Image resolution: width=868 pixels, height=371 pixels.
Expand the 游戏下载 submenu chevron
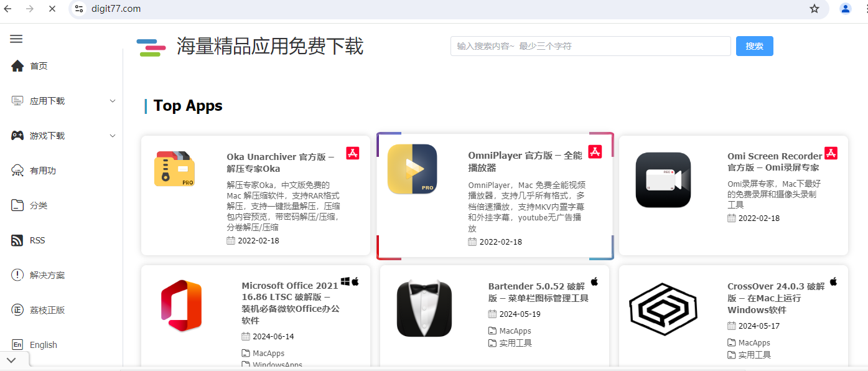coord(113,136)
